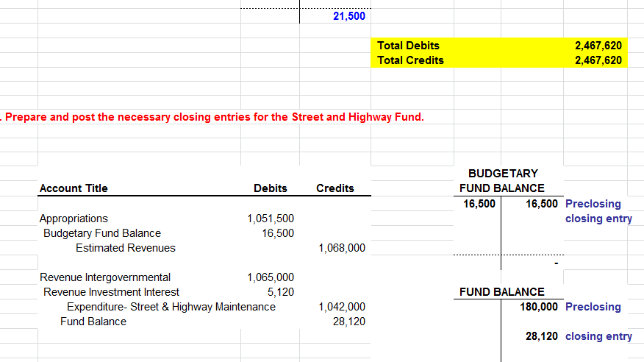Screen dimensions: 644x362
Task: Click the red closing entries instruction text
Action: [214, 117]
